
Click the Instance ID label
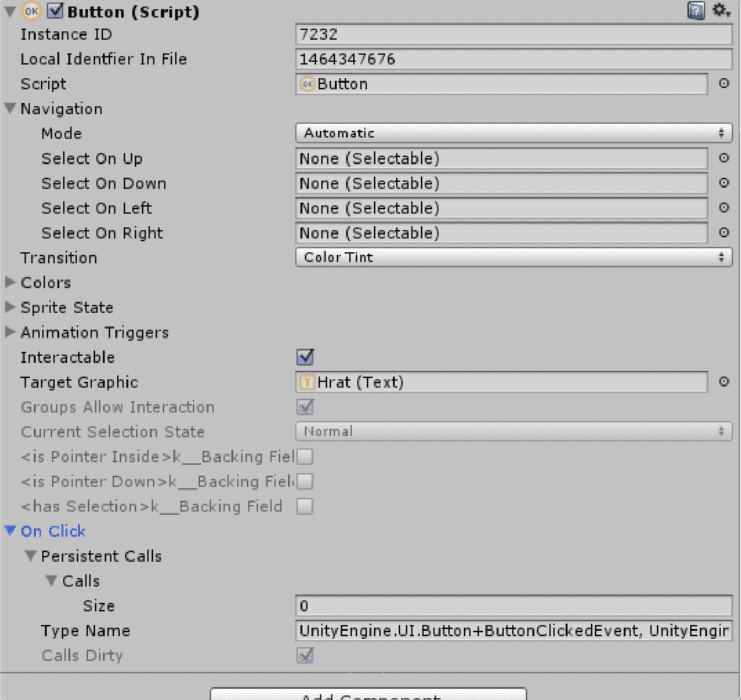66,34
